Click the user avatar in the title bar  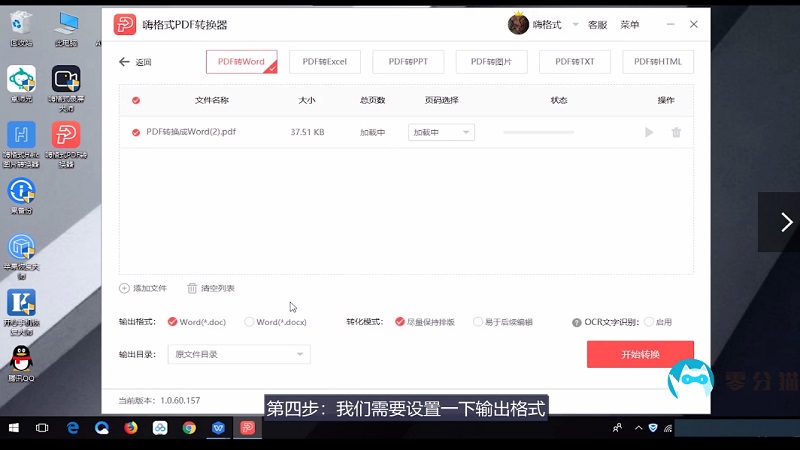(518, 24)
